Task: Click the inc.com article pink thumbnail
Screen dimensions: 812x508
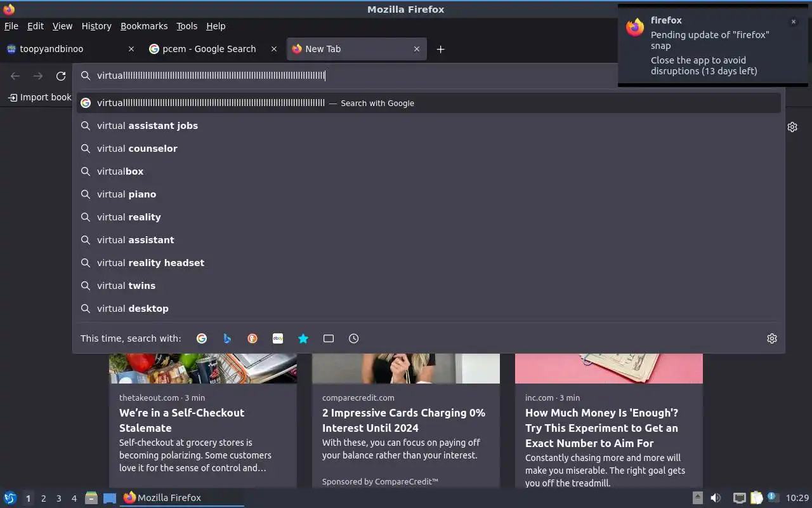Action: [x=609, y=368]
